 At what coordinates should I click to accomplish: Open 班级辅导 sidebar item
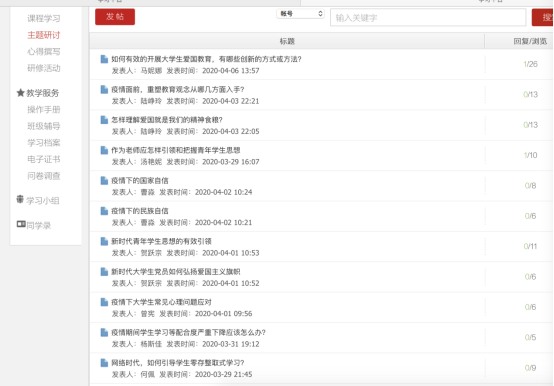click(44, 126)
